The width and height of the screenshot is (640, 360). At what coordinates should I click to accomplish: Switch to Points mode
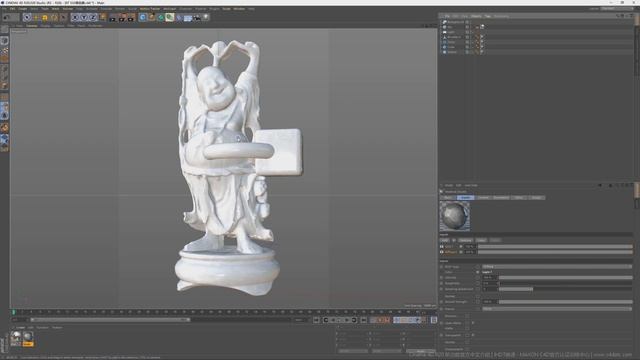tap(4, 69)
